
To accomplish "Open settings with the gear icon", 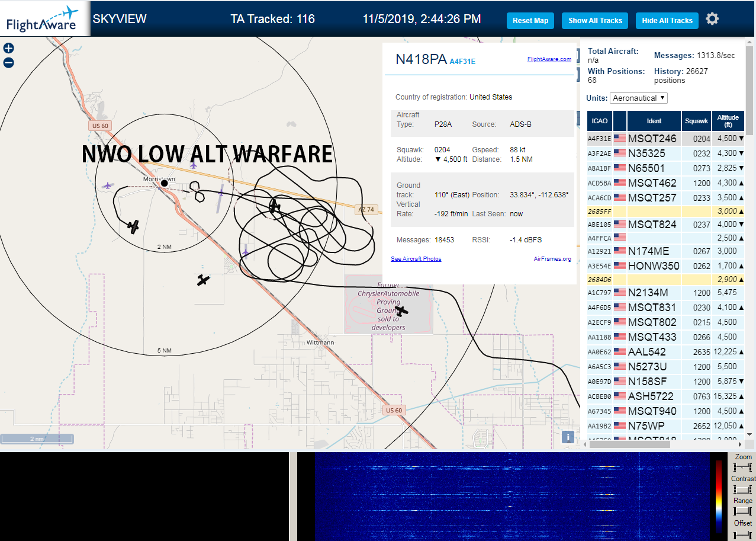I will coord(712,19).
